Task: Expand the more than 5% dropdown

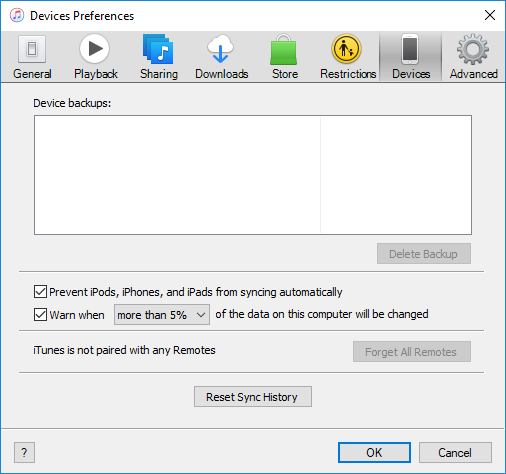Action: (x=162, y=314)
